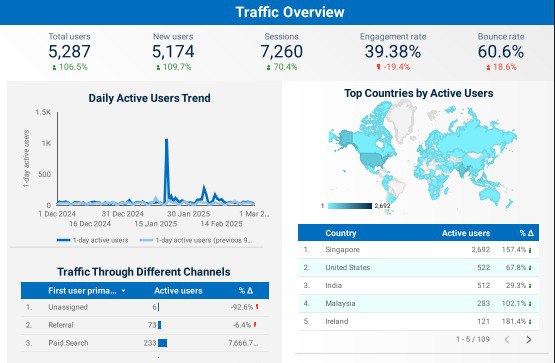Select the Sessions scorecard value 7,260
The height and width of the screenshot is (363, 555).
(x=281, y=52)
